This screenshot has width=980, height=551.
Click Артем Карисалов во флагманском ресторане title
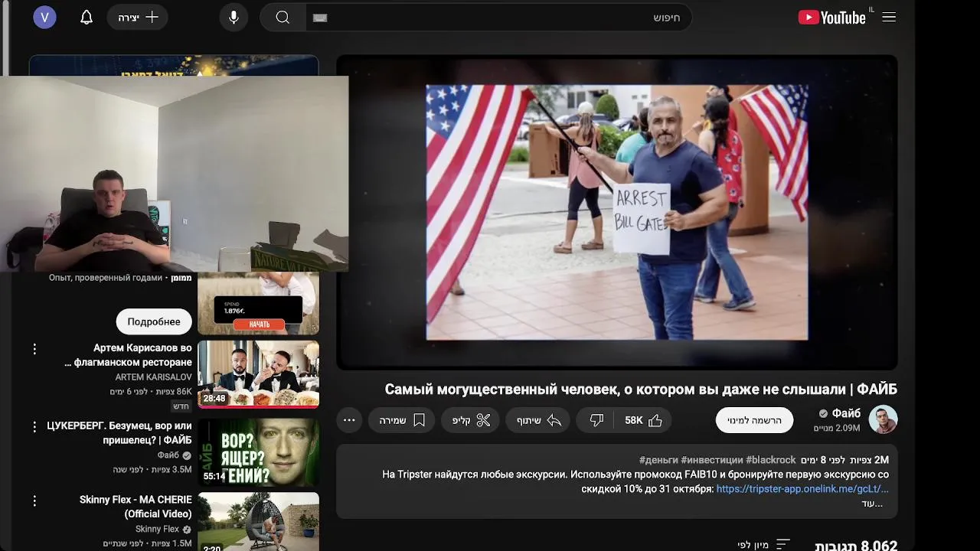pos(129,354)
